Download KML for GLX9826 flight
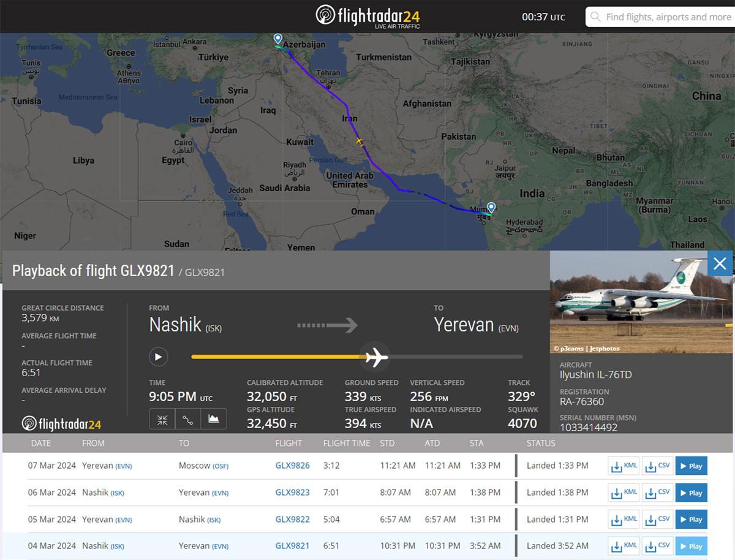The height and width of the screenshot is (560, 735). click(624, 466)
